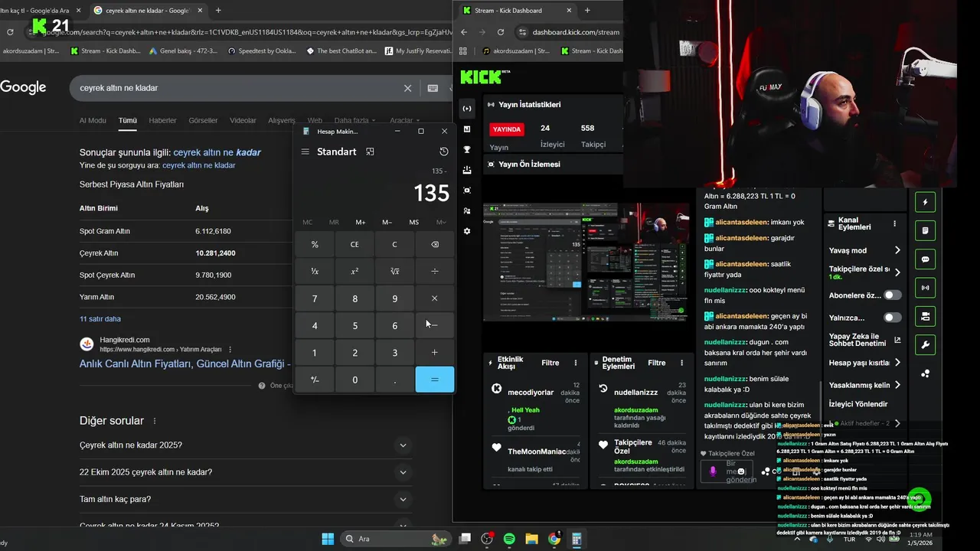
Task: Click the equals button in Calculator
Action: pos(434,380)
